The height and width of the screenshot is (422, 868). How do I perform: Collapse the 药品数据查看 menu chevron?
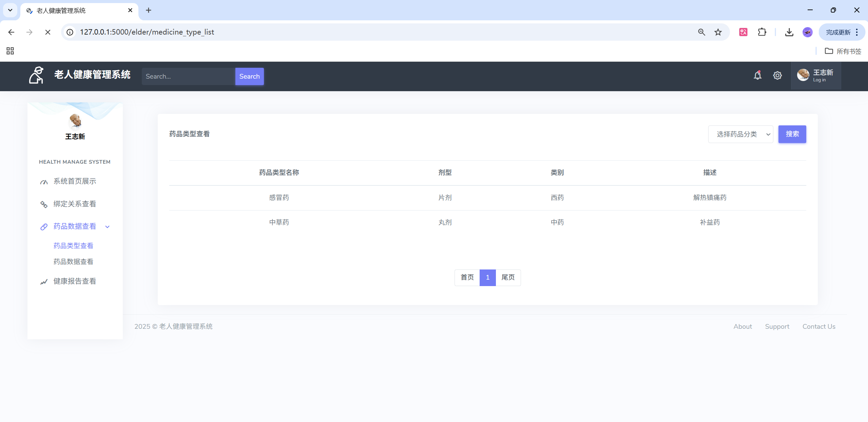coord(108,227)
